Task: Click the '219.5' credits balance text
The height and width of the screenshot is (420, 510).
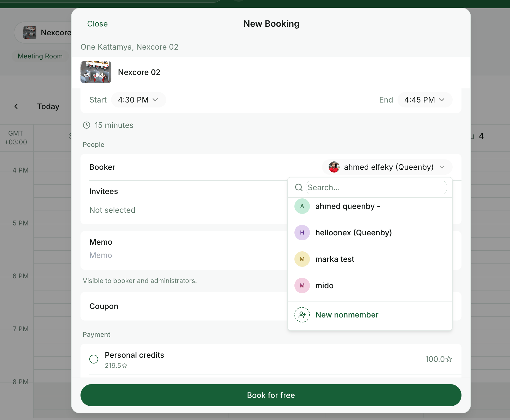Action: pos(113,365)
